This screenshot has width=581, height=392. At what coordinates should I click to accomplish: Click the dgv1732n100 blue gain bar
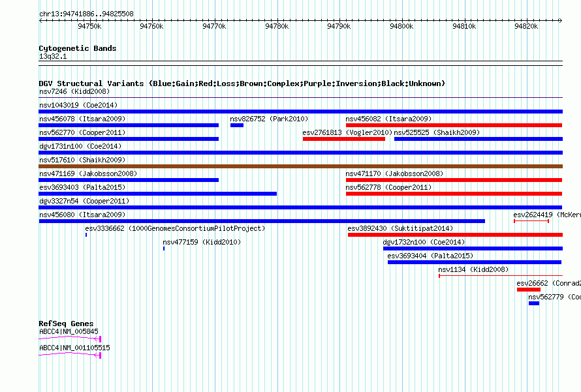[473, 249]
